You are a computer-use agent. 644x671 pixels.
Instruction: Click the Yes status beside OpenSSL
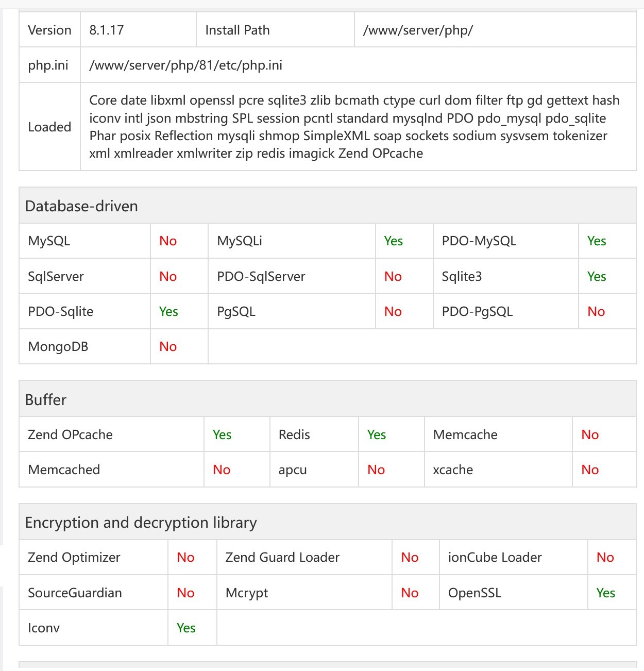click(605, 593)
